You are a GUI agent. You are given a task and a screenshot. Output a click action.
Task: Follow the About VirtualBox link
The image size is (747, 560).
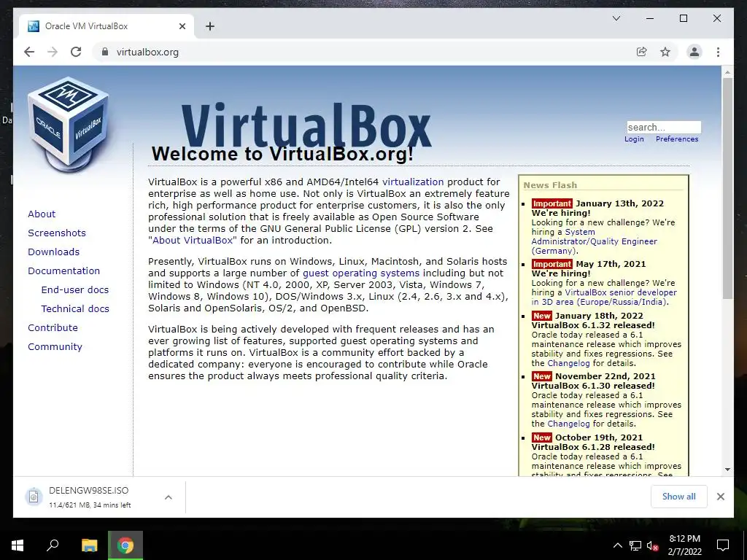[x=193, y=241]
